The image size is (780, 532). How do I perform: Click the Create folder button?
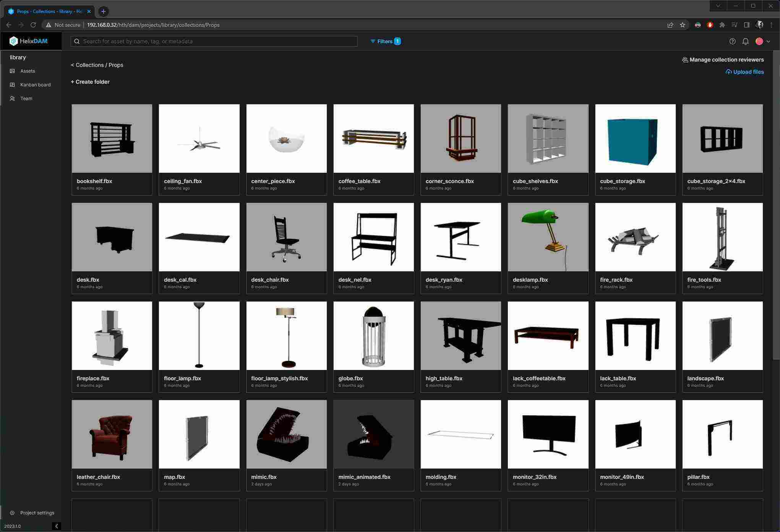[x=90, y=82]
